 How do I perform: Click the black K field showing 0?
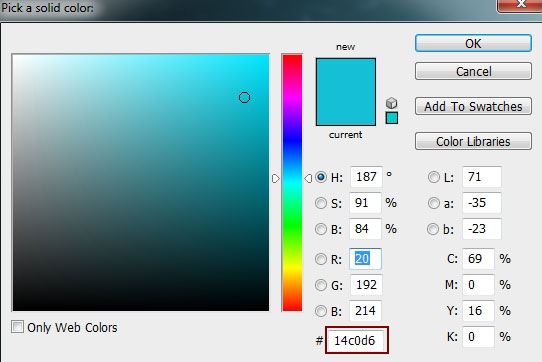click(x=478, y=336)
